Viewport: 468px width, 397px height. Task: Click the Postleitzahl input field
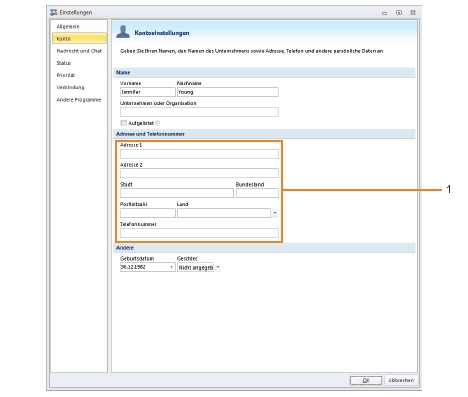click(x=148, y=213)
